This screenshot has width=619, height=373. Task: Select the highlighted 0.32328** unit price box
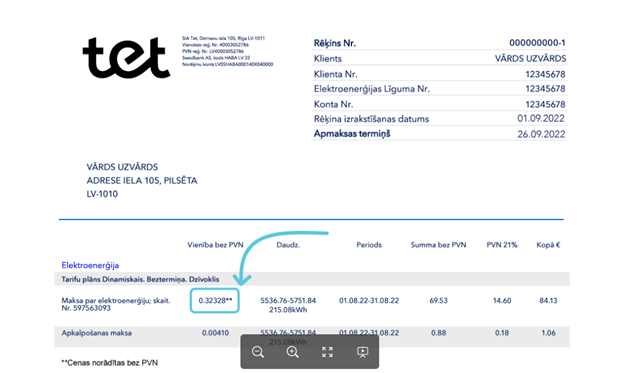(x=215, y=300)
